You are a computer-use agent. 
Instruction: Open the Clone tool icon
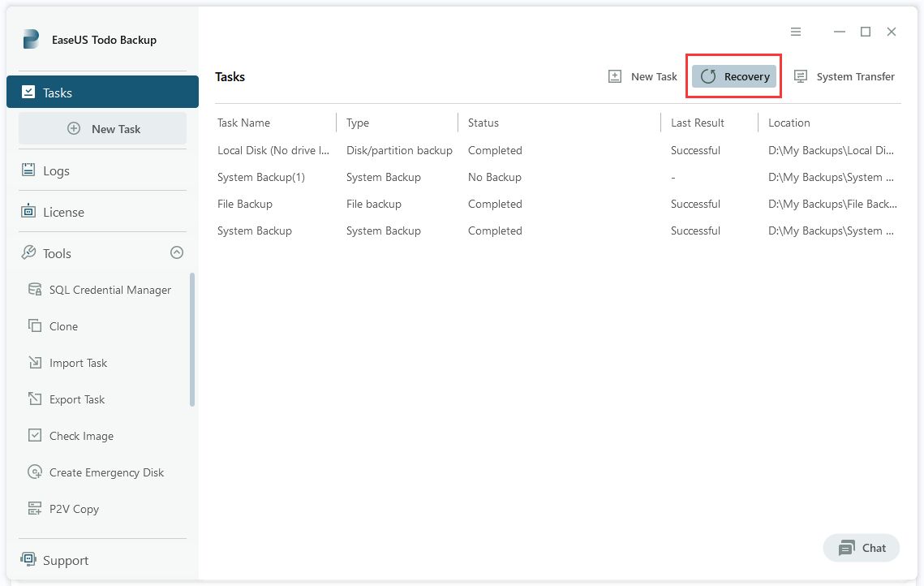tap(35, 326)
